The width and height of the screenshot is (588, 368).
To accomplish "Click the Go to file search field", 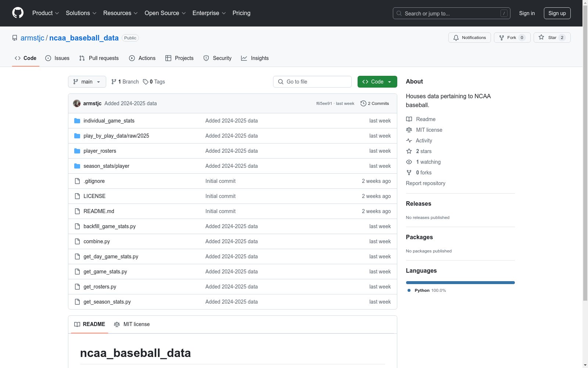I will (312, 82).
